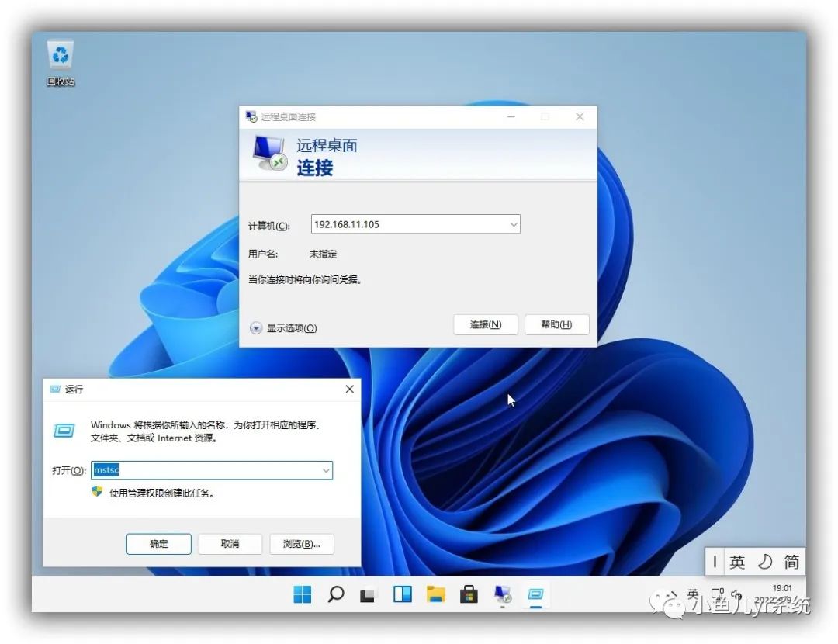Click the UAC shield icon in Run dialog
Image resolution: width=838 pixels, height=644 pixels.
click(97, 492)
